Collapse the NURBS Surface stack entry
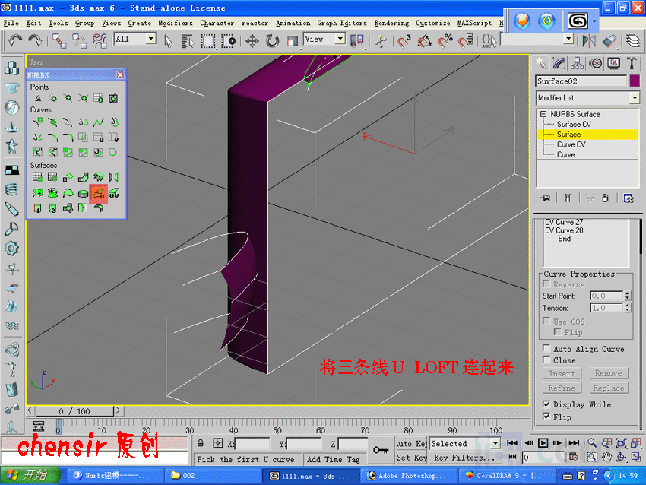This screenshot has height=485, width=646. (543, 114)
